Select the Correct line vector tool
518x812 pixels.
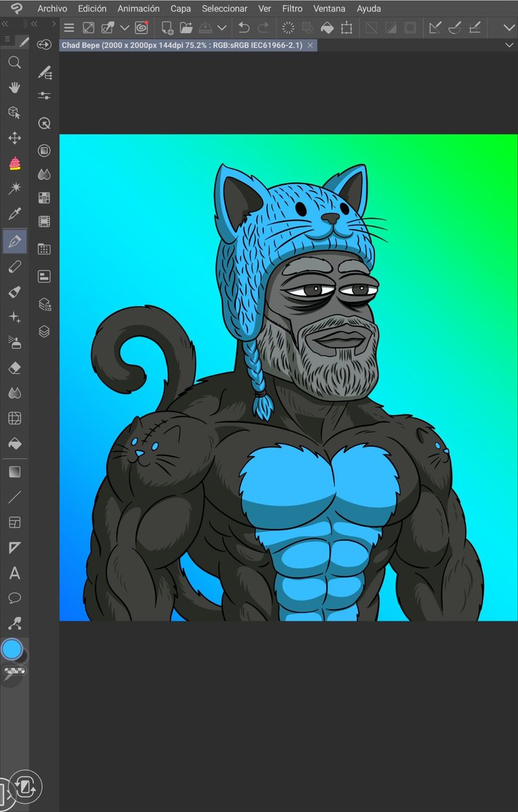click(14, 623)
